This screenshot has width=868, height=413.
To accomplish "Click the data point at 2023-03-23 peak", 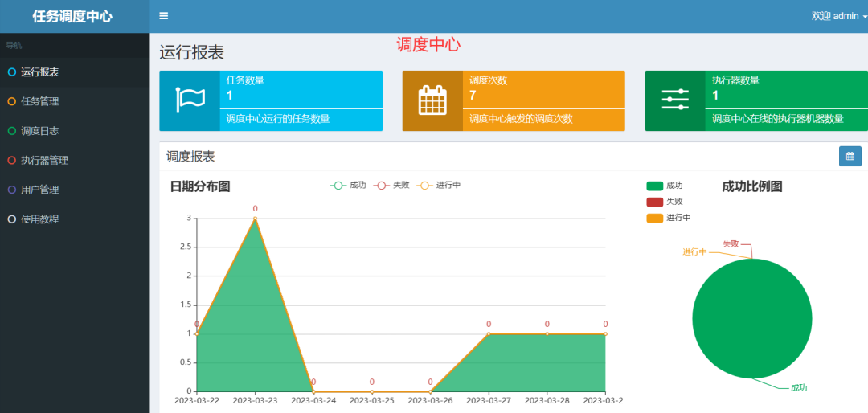I will (256, 218).
